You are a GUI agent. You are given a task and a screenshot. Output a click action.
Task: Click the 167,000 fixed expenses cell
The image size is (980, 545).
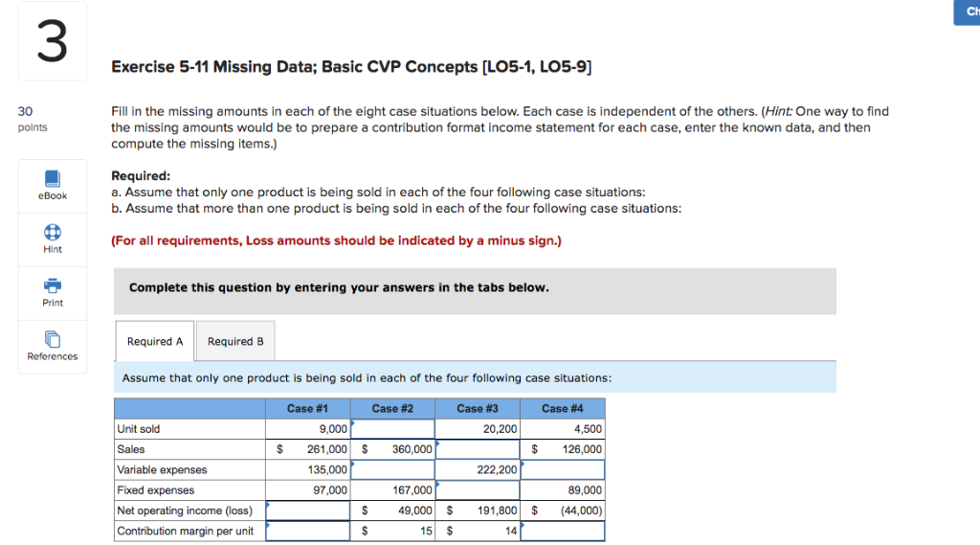click(x=393, y=490)
